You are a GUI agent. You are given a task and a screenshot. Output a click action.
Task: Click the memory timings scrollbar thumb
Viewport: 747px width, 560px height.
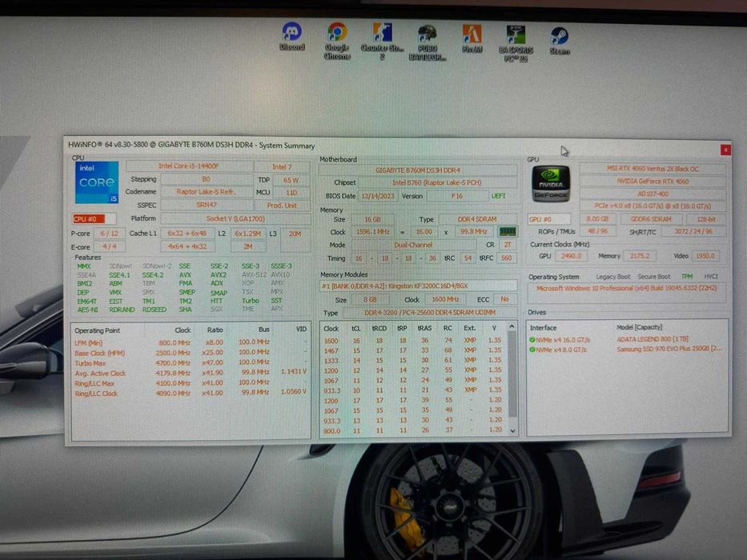512,374
